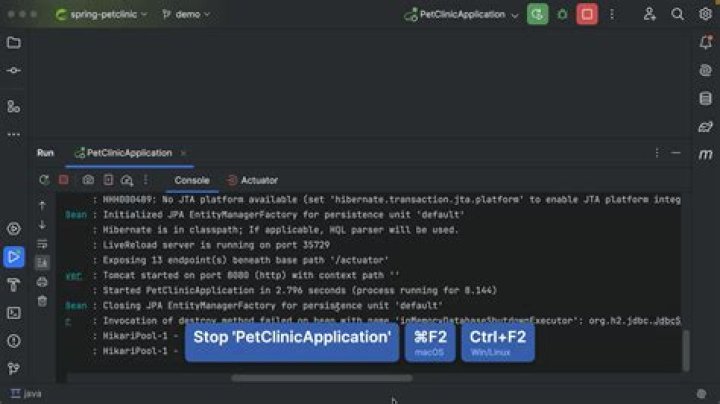Open Search Everywhere magnifier
This screenshot has width=720, height=404.
point(677,14)
